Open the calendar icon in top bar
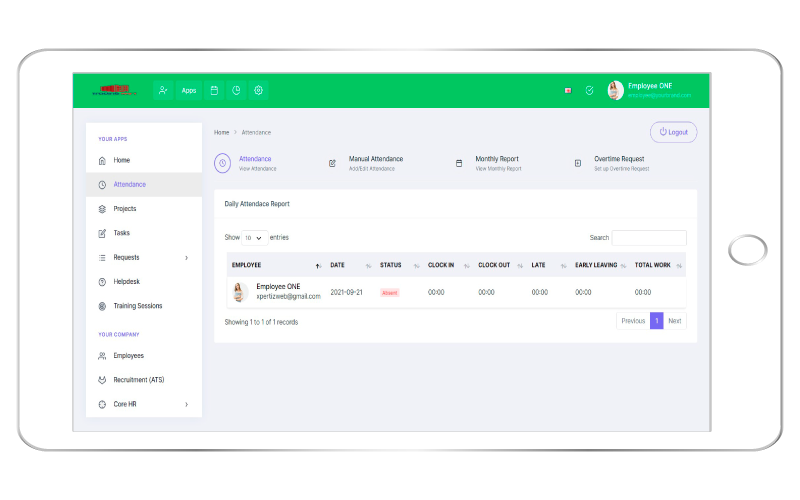This screenshot has width=800, height=500. 213,90
